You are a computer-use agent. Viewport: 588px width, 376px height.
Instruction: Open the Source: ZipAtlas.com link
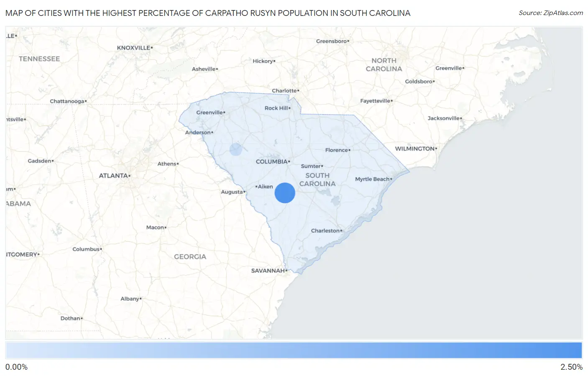point(551,13)
